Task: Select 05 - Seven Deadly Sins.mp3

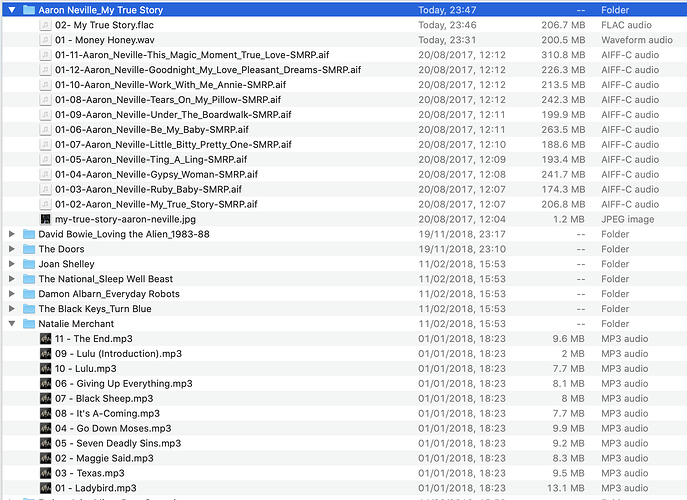Action: pyautogui.click(x=118, y=443)
